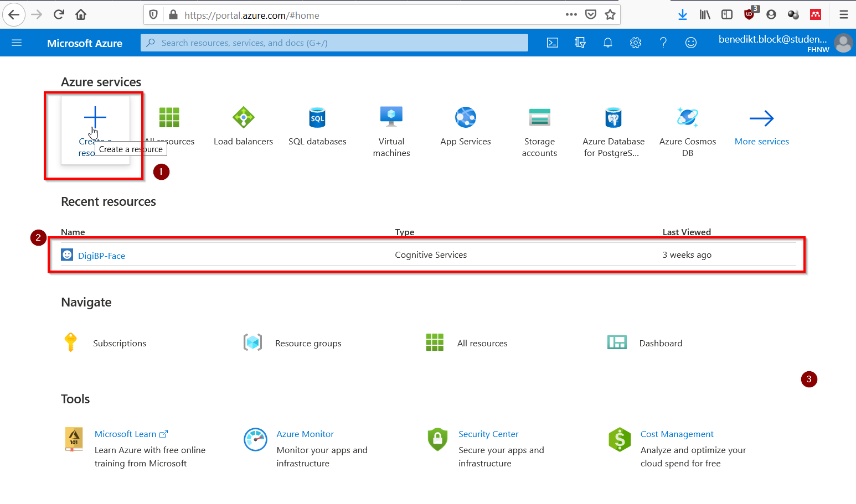Open the browser Library icon
This screenshot has width=856, height=504.
[705, 14]
